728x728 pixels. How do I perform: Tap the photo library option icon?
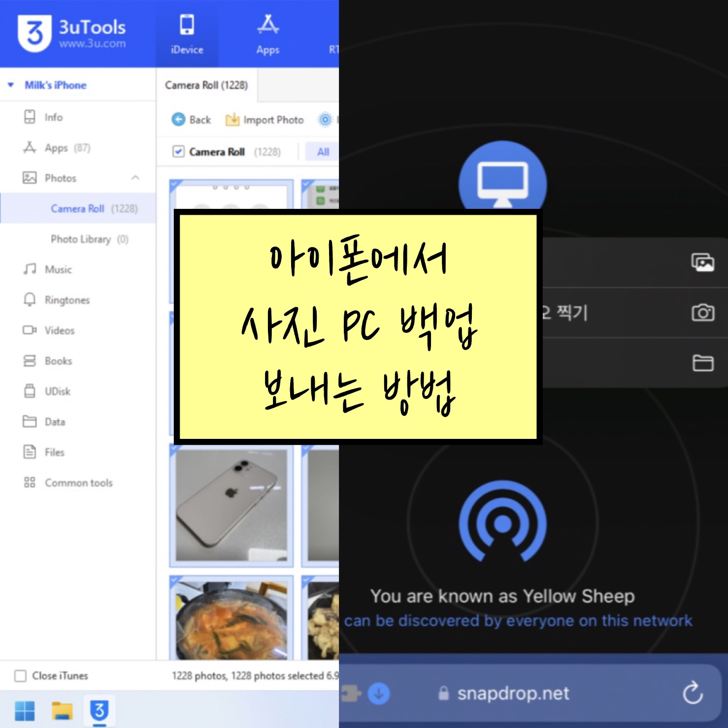click(x=702, y=263)
